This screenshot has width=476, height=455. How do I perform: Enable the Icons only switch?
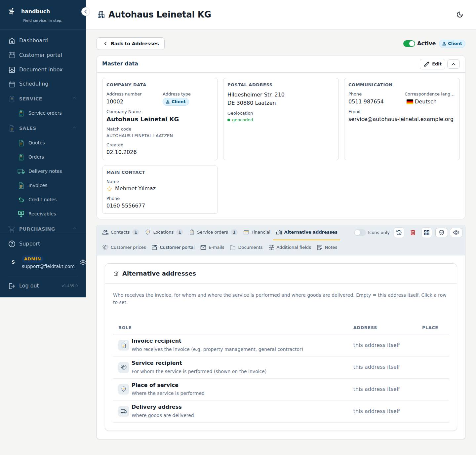[x=360, y=233]
